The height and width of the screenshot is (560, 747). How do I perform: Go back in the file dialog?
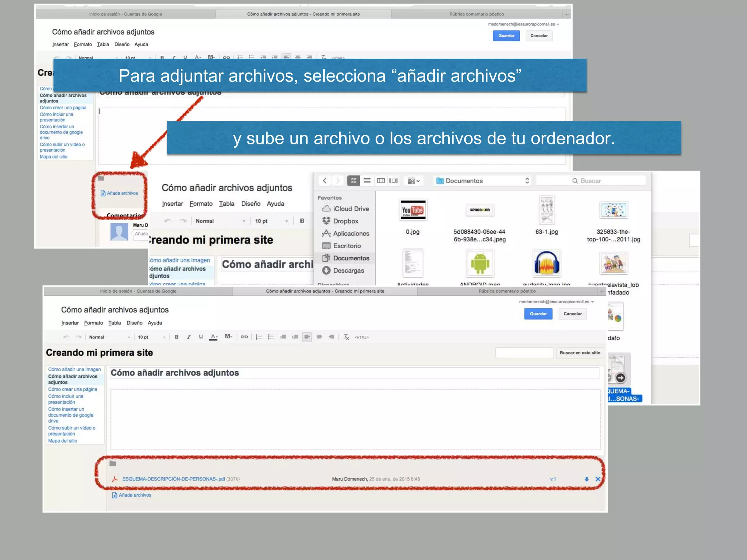coord(325,180)
